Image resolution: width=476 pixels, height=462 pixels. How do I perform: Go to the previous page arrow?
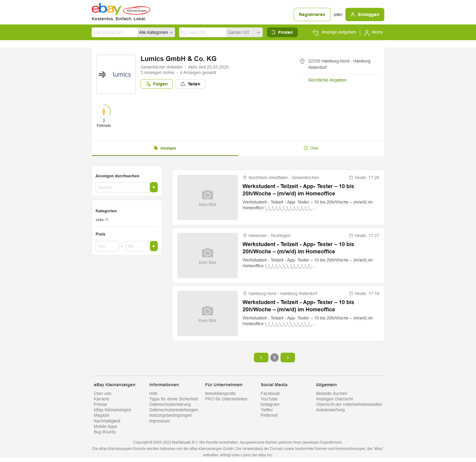261,358
